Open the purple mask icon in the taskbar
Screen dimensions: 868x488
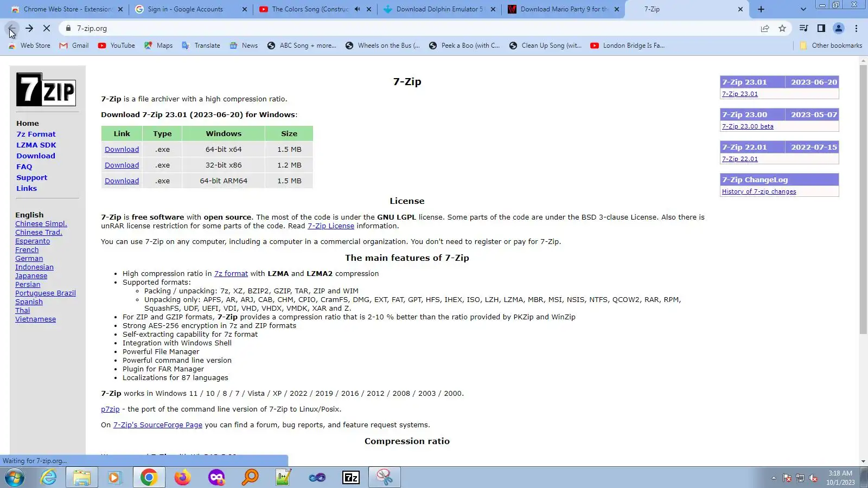tap(216, 477)
